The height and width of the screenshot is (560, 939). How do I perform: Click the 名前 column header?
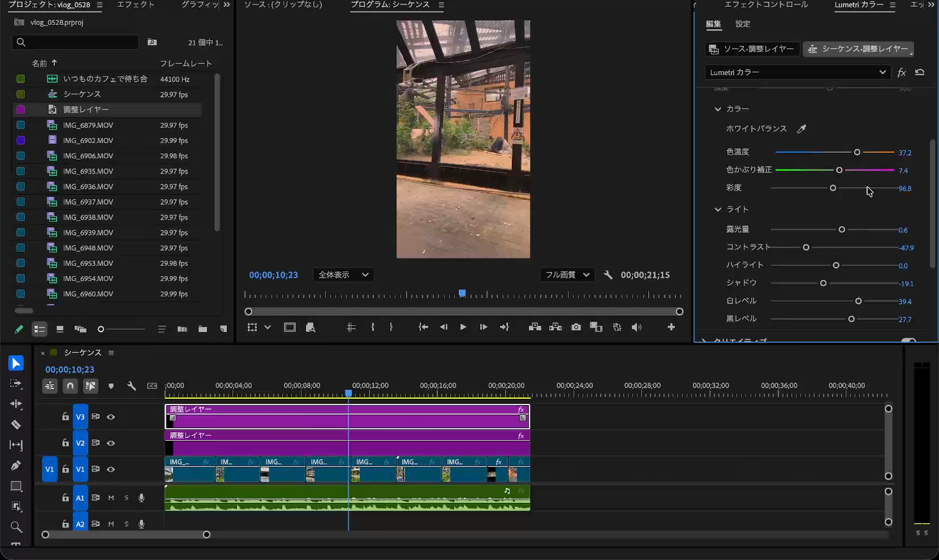pos(40,63)
